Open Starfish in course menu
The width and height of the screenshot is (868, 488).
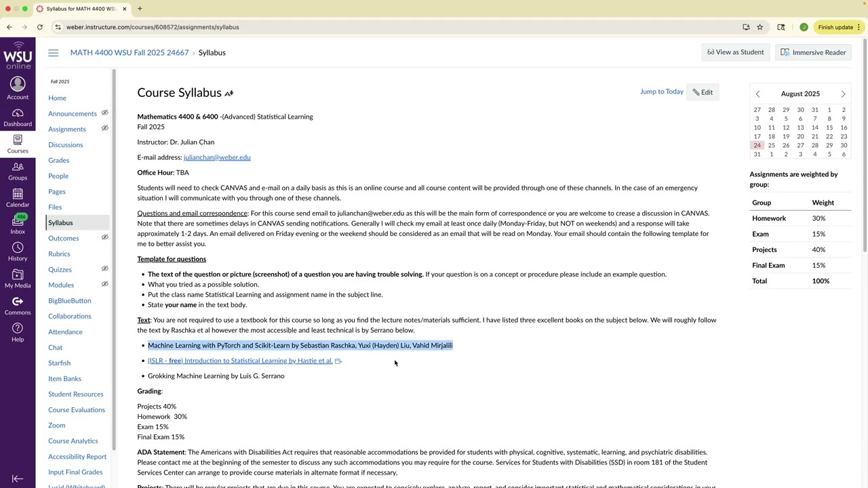(x=59, y=363)
